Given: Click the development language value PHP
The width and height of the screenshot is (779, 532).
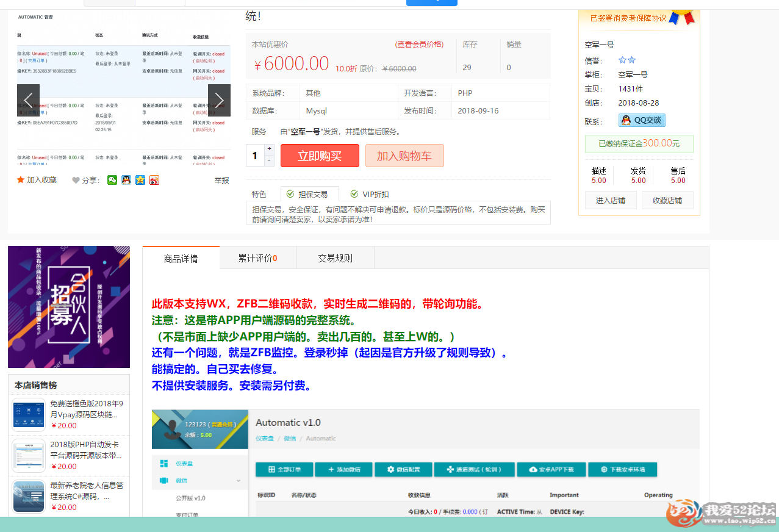Looking at the screenshot, I should pos(465,93).
